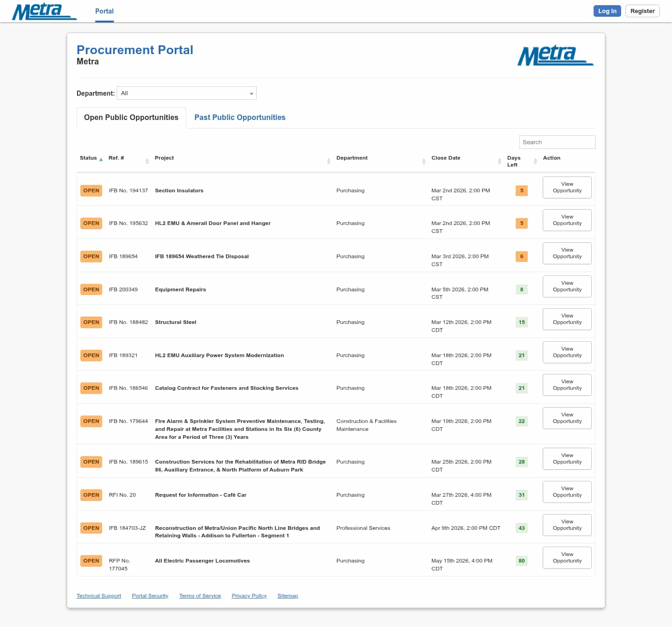Screen dimensions: 672x627
Task: Focus the Search input field
Action: (557, 142)
